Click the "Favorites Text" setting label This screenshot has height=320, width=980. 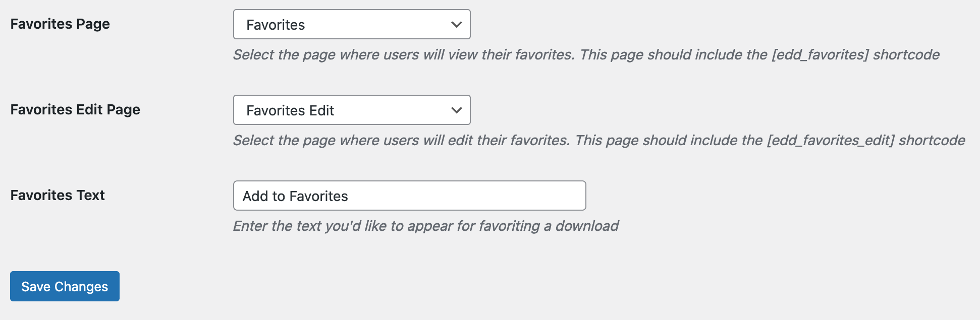(58, 195)
